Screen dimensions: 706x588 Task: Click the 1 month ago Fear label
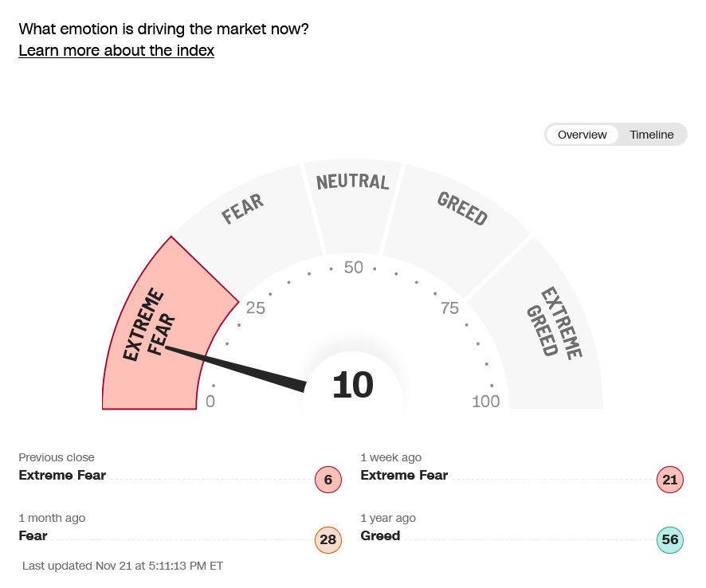[33, 536]
